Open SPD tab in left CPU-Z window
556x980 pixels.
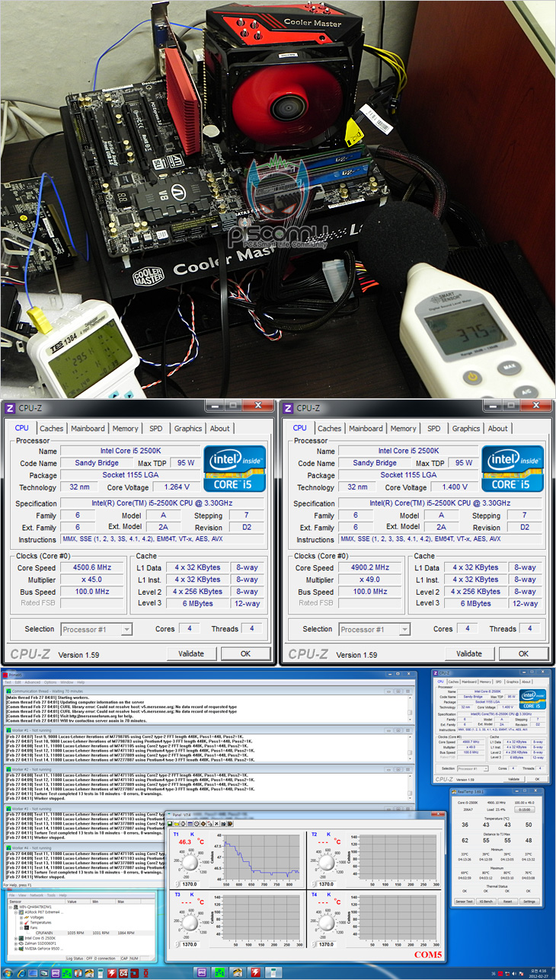tap(155, 429)
